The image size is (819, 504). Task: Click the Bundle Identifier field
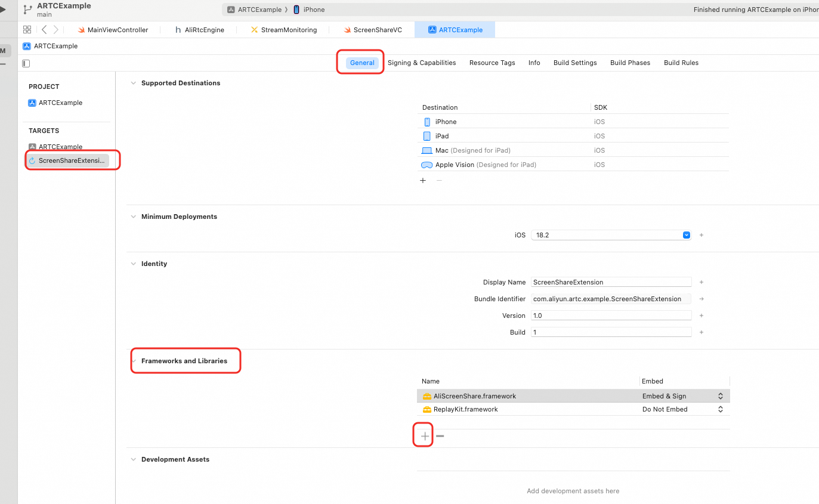click(611, 299)
